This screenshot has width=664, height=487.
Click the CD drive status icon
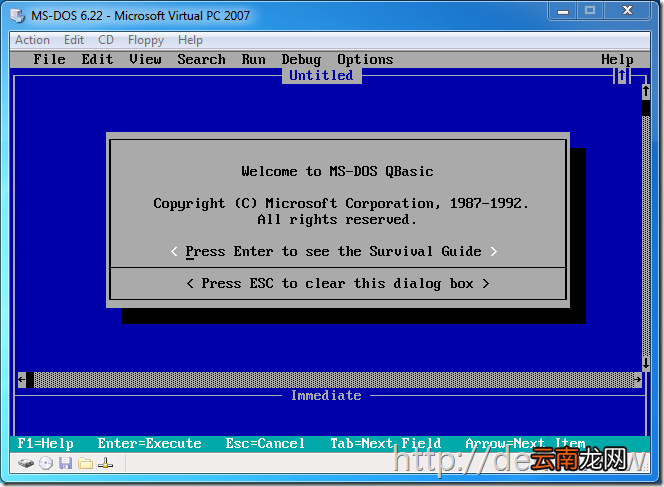click(46, 463)
